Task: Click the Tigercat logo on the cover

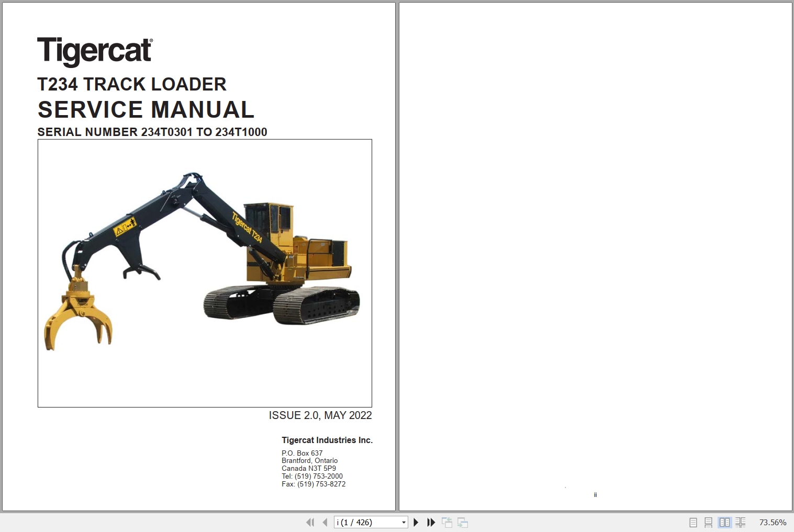Action: click(x=94, y=50)
